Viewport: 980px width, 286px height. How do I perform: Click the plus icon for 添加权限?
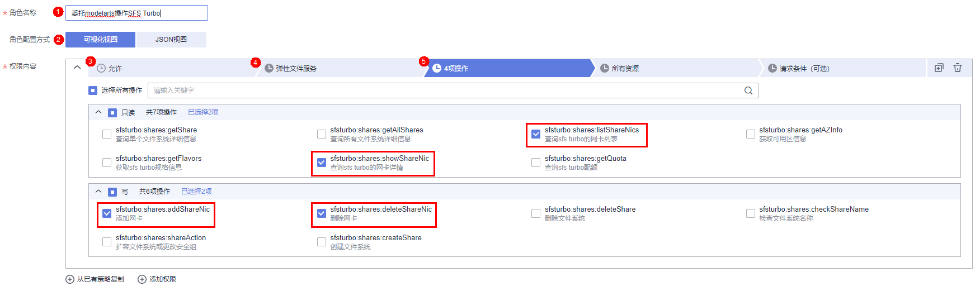click(x=142, y=279)
